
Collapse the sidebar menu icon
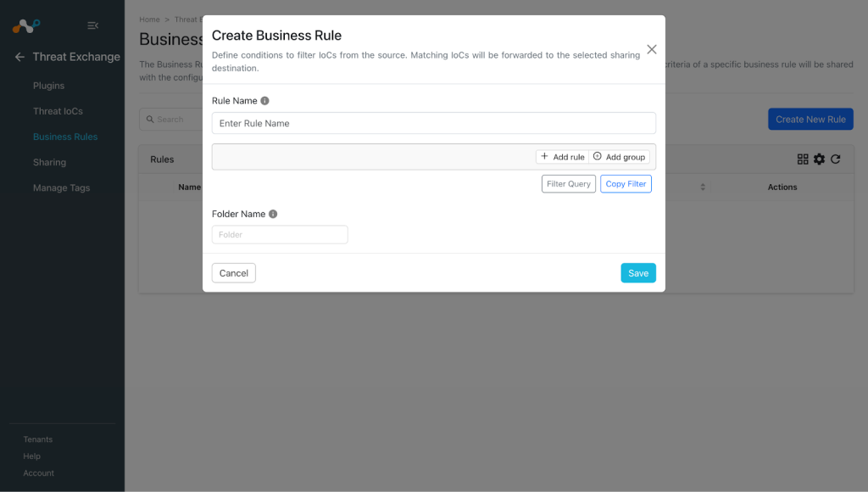point(92,25)
